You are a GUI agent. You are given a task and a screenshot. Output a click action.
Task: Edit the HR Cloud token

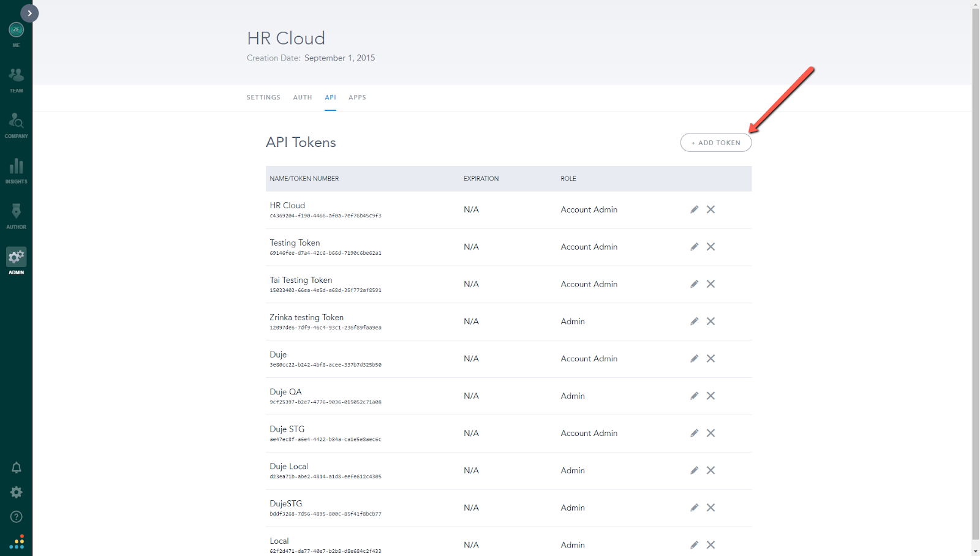click(694, 209)
